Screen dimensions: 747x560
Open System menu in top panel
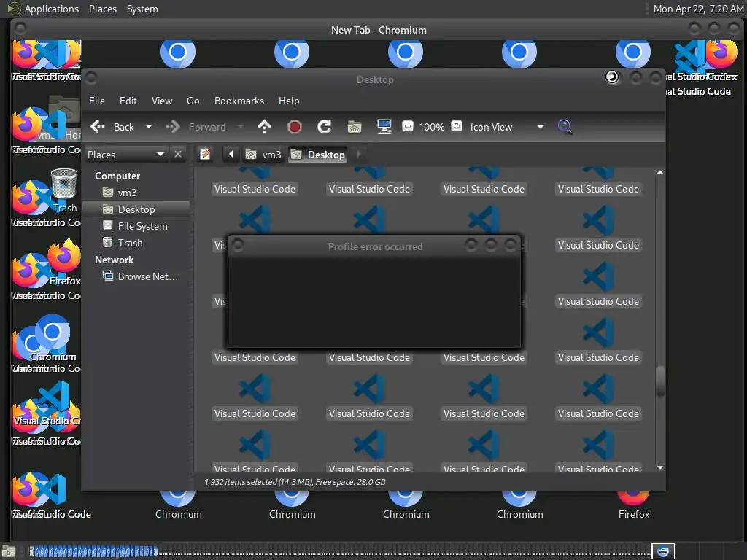(142, 9)
